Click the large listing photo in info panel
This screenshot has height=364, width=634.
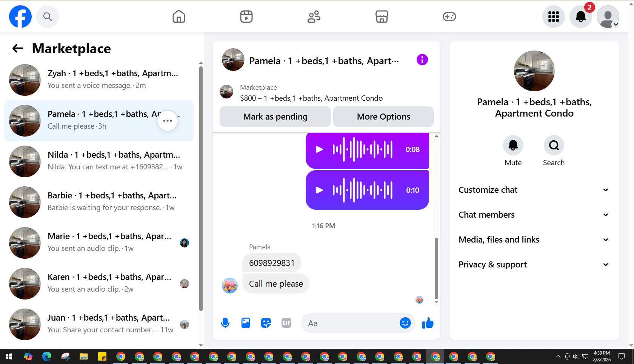534,71
